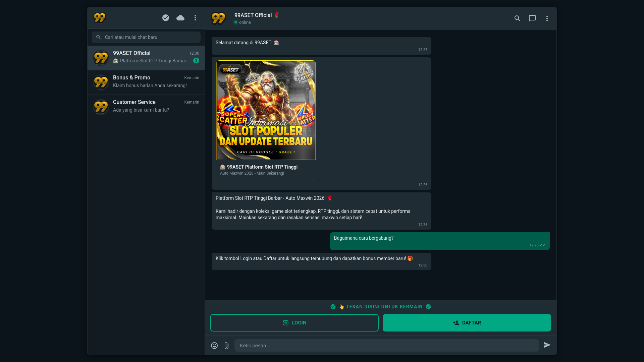Click the LOGIN button
644x362 pixels.
[294, 323]
